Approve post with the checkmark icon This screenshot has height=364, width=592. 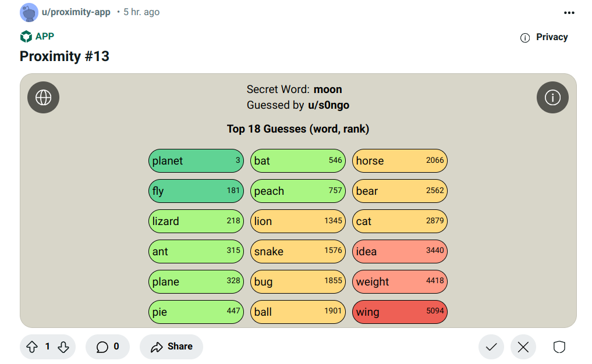pos(491,348)
